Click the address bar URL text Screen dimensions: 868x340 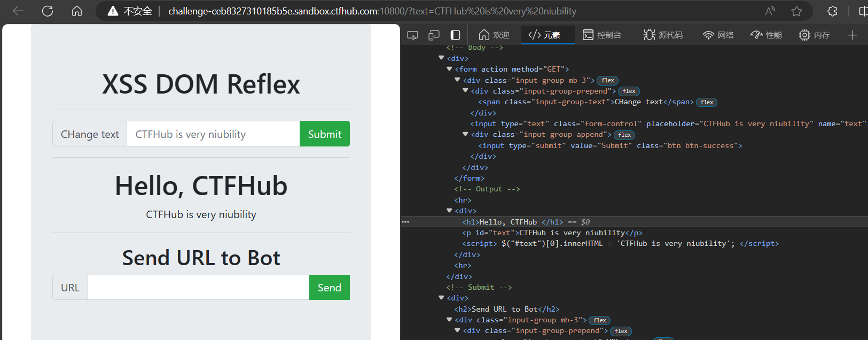point(372,11)
